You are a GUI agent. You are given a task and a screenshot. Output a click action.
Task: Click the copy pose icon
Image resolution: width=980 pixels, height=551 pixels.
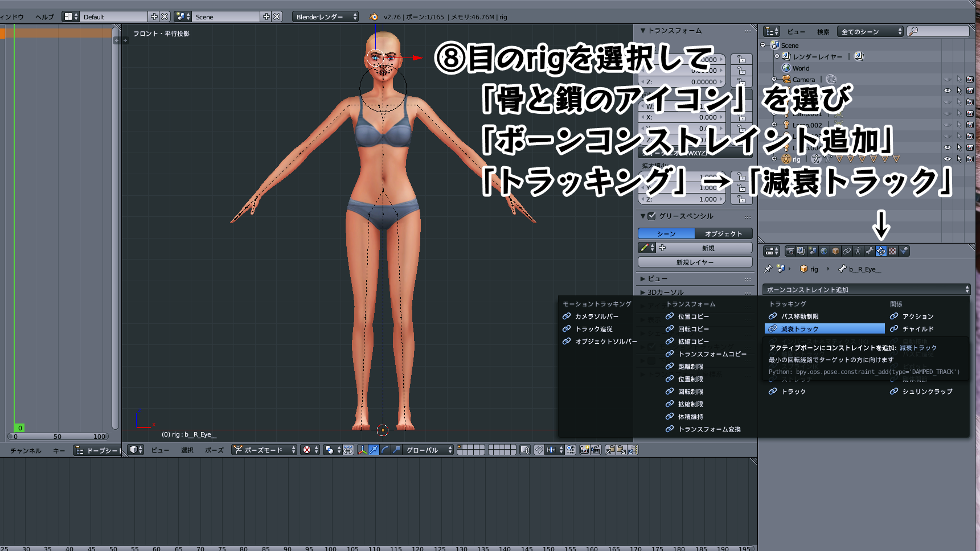pyautogui.click(x=610, y=450)
